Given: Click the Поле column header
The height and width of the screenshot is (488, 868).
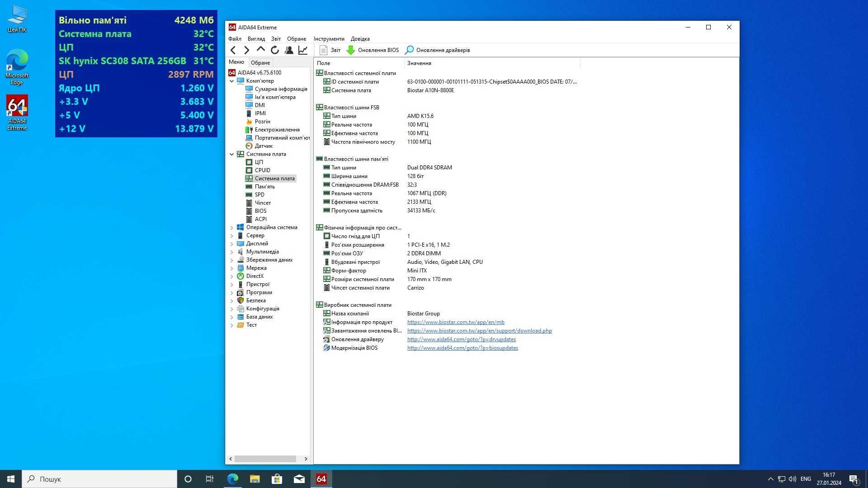Looking at the screenshot, I should pos(359,63).
